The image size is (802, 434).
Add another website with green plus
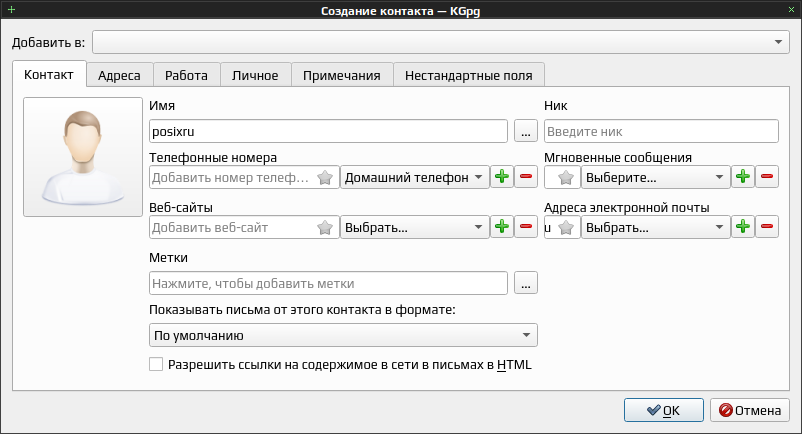tap(502, 227)
